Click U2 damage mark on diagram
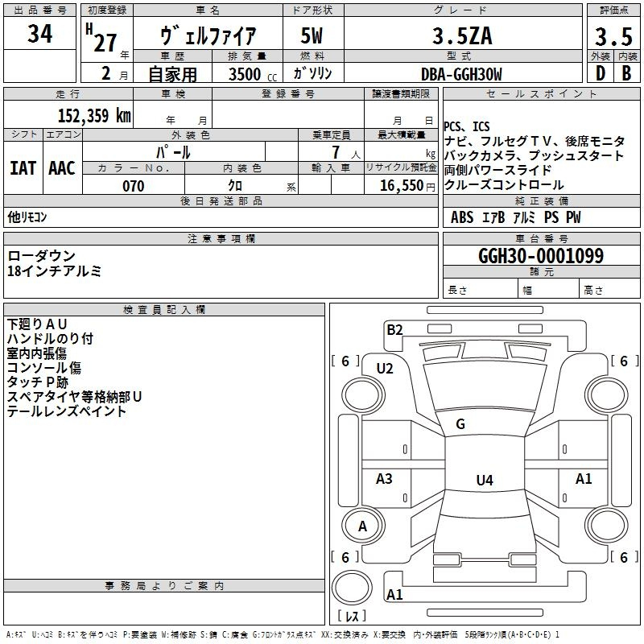Image resolution: width=644 pixels, height=644 pixels. coord(385,369)
